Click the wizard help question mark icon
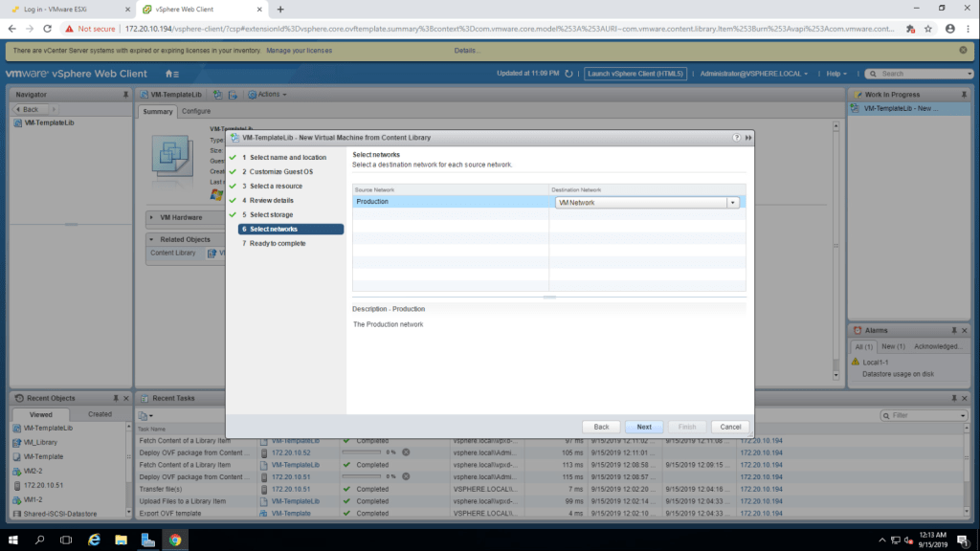 point(737,138)
